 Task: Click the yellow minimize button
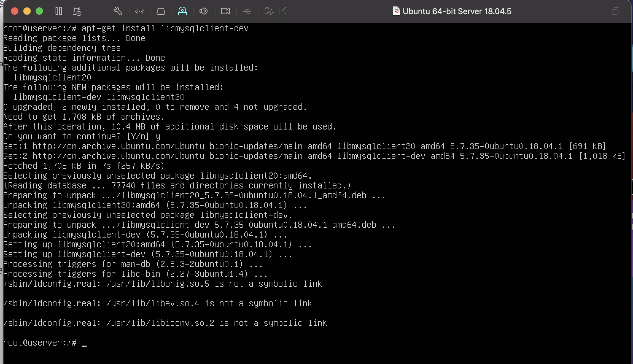pyautogui.click(x=27, y=11)
